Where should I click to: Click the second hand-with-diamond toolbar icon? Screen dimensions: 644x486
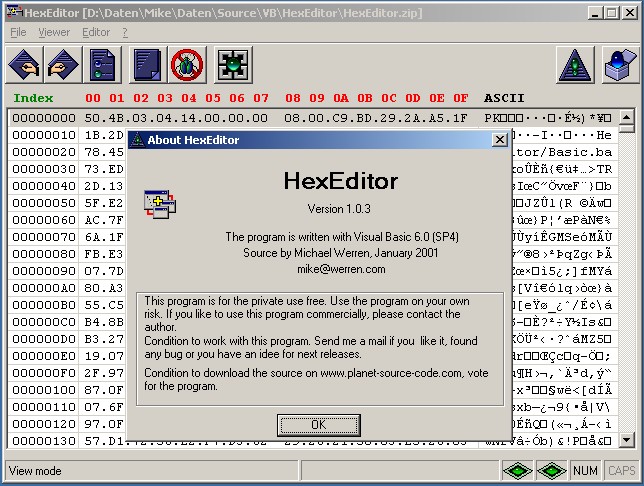(63, 65)
